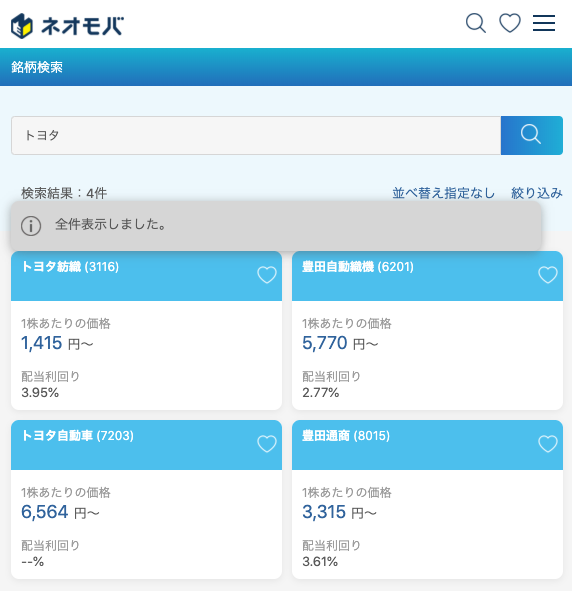Open the トヨタ自動車 (7203) card title
Image resolution: width=572 pixels, height=591 pixels.
[x=77, y=436]
